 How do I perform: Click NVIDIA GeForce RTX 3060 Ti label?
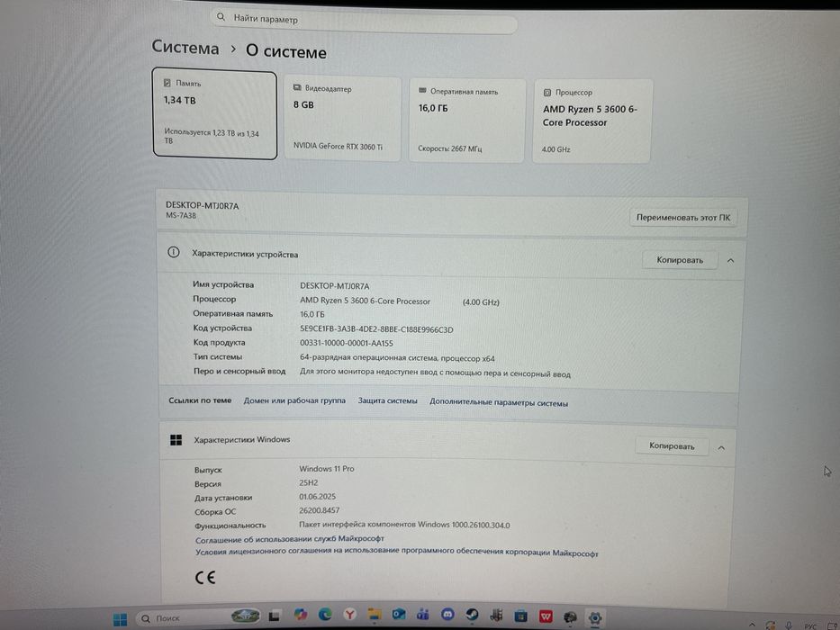click(338, 146)
